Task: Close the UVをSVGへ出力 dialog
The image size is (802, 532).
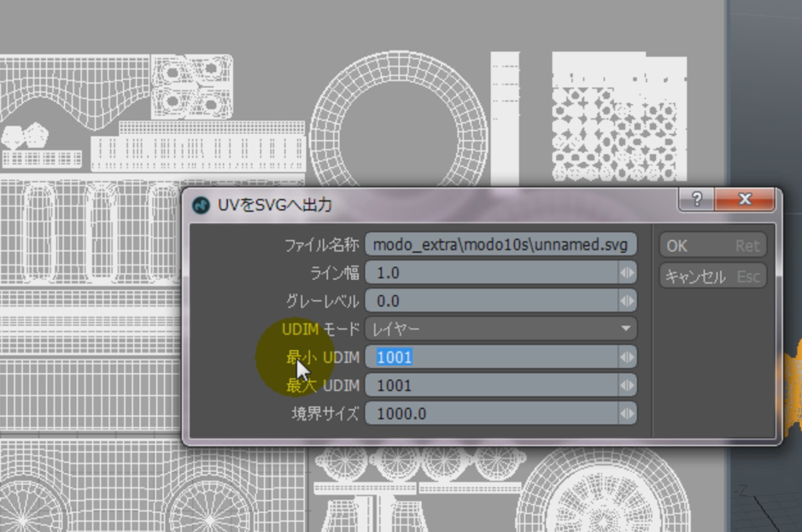Action: click(744, 200)
